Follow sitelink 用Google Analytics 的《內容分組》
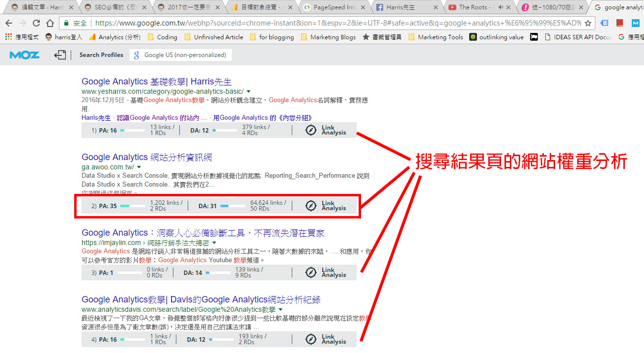Screen dimensions: 644x353 (x=262, y=118)
